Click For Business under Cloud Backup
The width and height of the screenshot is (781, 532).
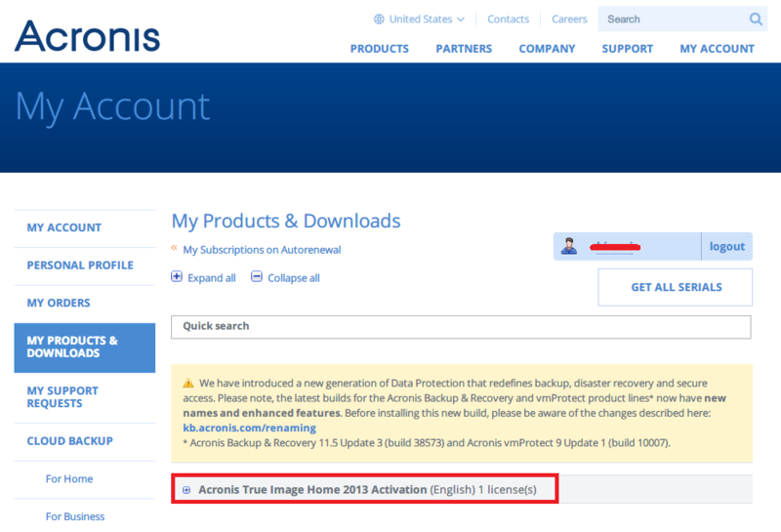point(75,516)
